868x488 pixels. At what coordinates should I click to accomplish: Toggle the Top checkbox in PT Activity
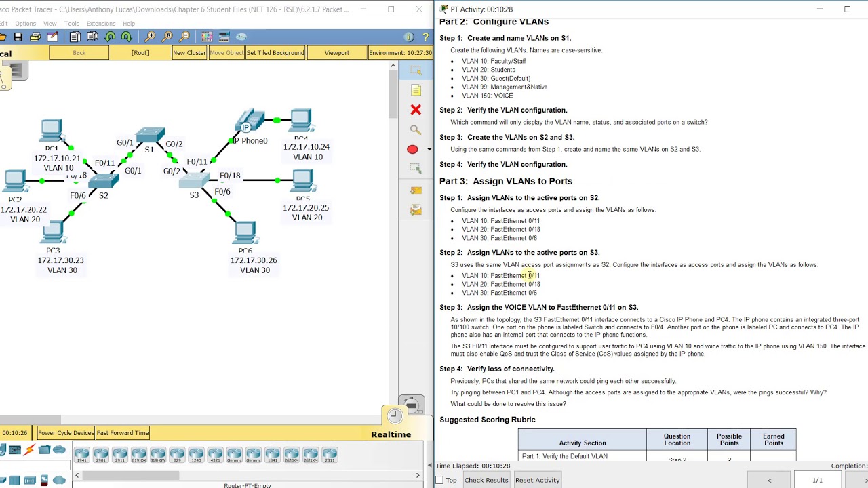439,481
